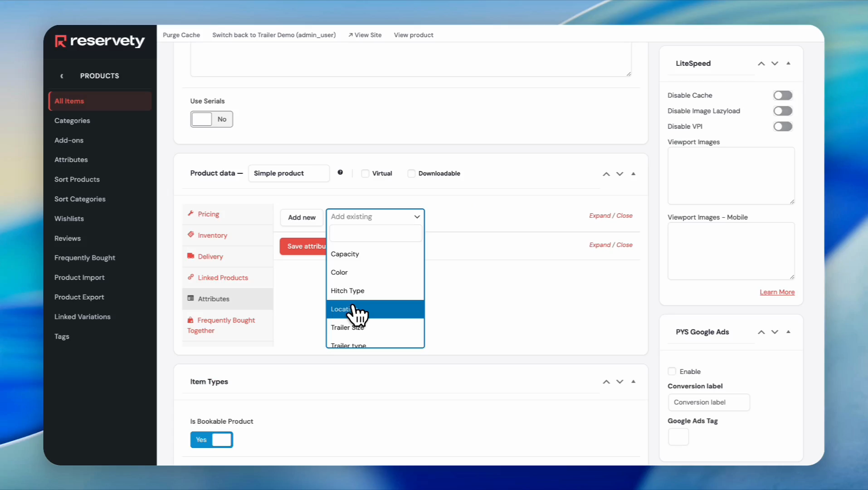Viewport: 868px width, 490px height.
Task: Click the Conversion label input
Action: pos(709,402)
